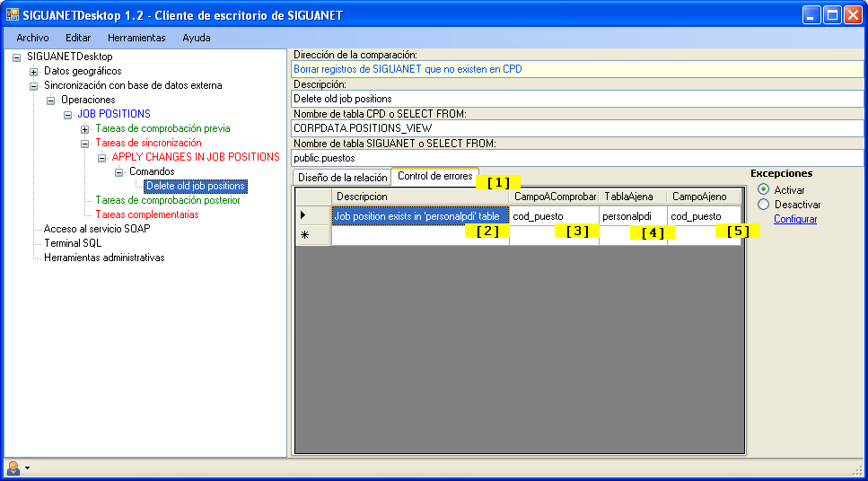Collapse the JOB POSITIONS node
Image resolution: width=868 pixels, height=481 pixels.
[67, 115]
